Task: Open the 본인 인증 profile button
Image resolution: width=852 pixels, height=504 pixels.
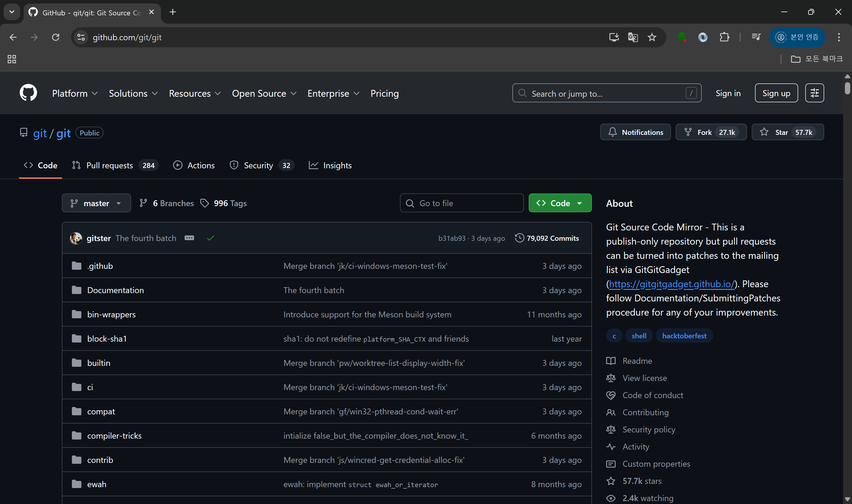Action: (x=797, y=37)
